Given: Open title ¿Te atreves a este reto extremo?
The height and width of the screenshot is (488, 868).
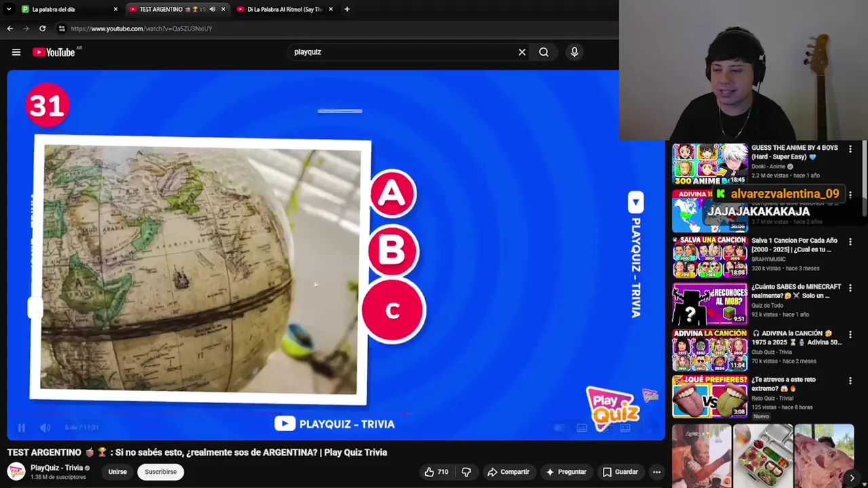Looking at the screenshot, I should pyautogui.click(x=784, y=384).
